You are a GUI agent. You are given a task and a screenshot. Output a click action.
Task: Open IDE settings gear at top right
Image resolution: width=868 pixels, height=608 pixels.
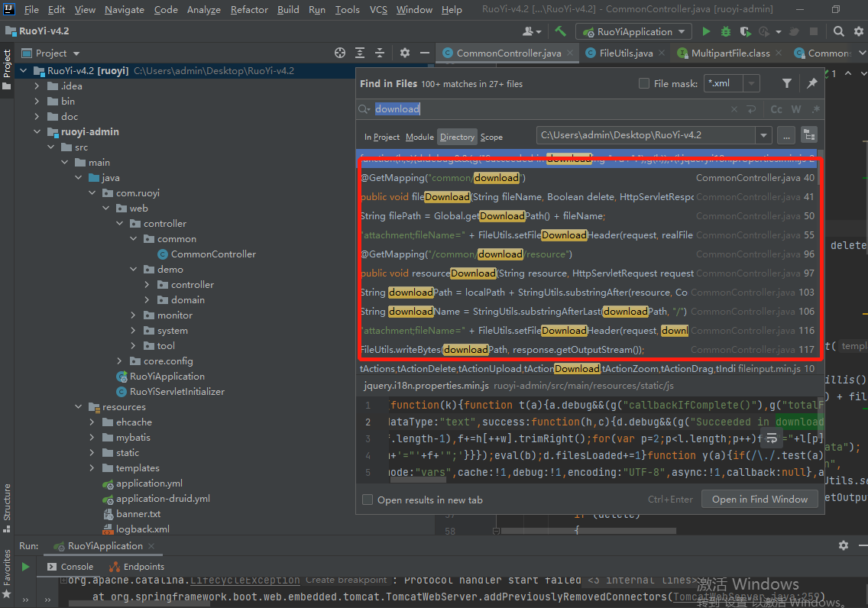pyautogui.click(x=859, y=31)
